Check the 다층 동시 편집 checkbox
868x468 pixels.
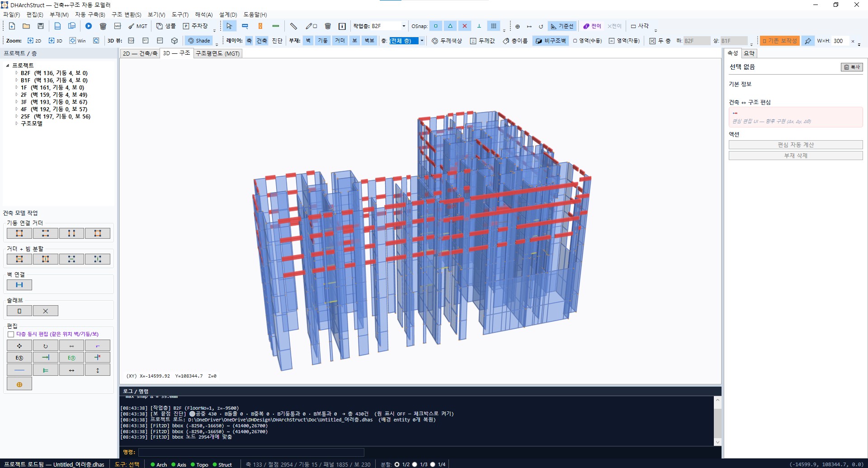coord(11,334)
